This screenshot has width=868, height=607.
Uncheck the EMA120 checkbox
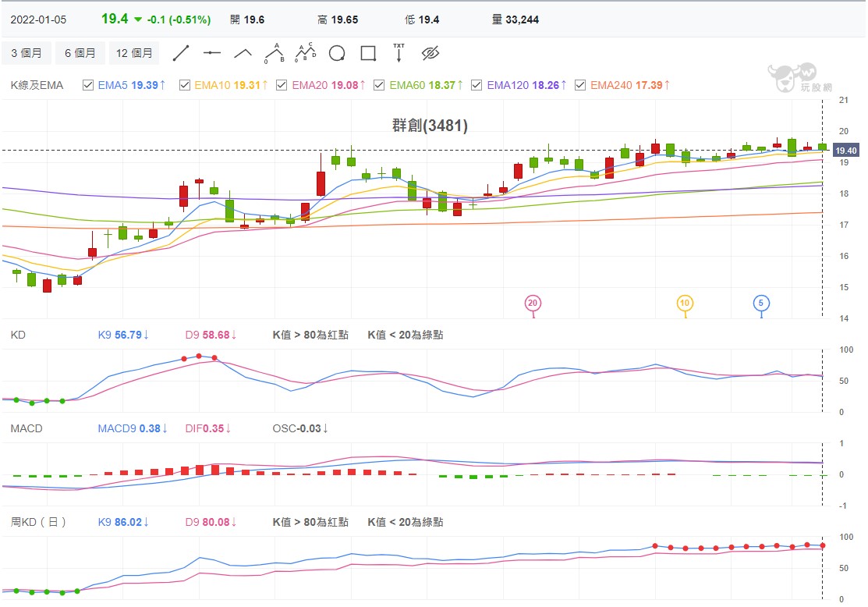(x=477, y=85)
